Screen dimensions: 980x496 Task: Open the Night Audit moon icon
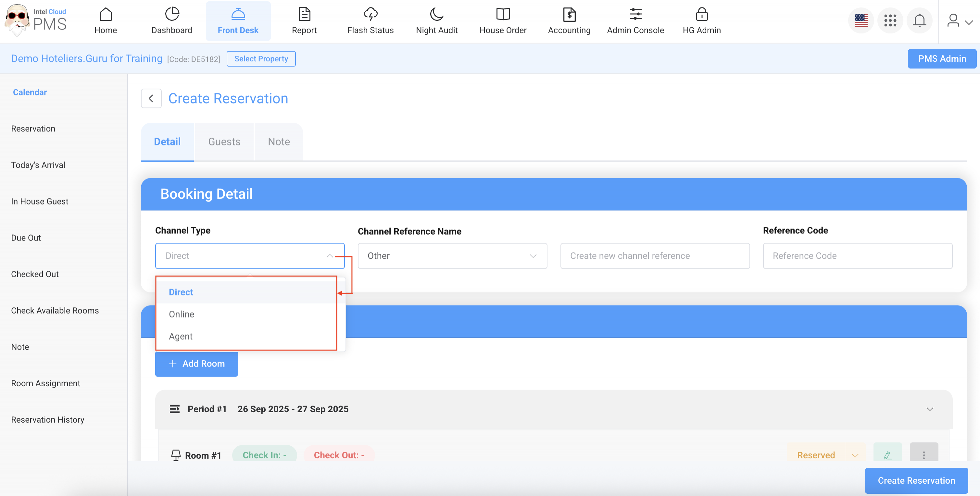(x=436, y=15)
